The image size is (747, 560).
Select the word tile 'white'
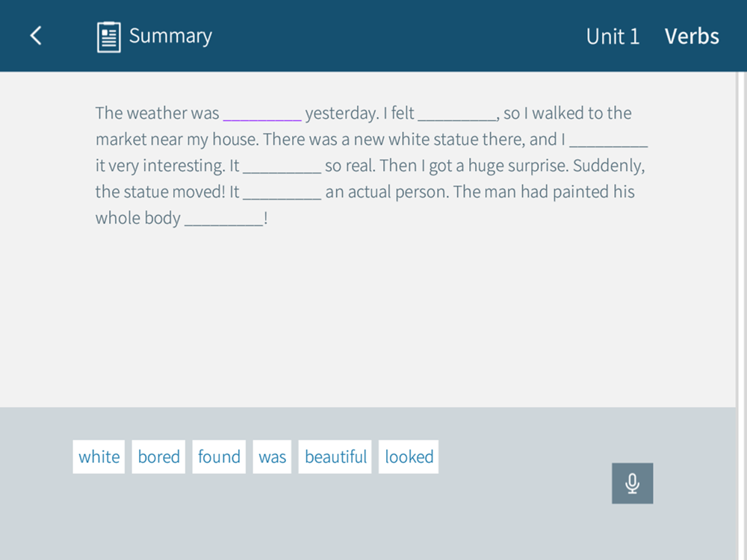tap(99, 457)
